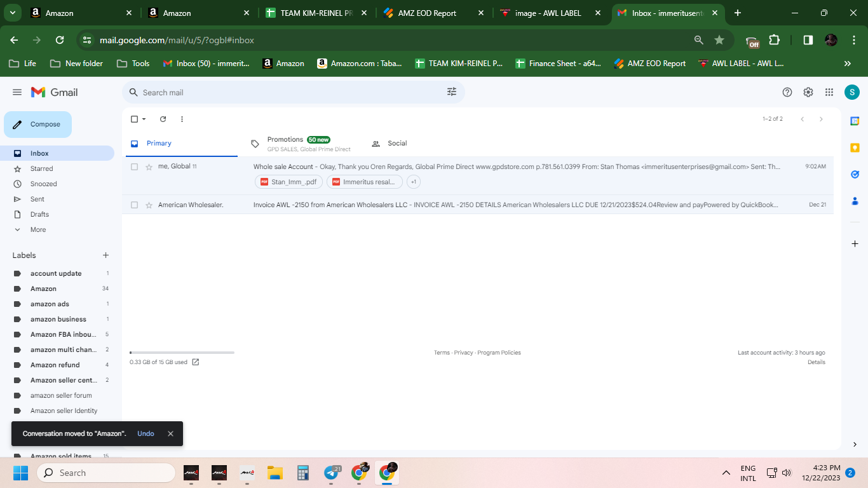Expand the More item in sidebar
The height and width of the screenshot is (488, 868).
(x=38, y=229)
